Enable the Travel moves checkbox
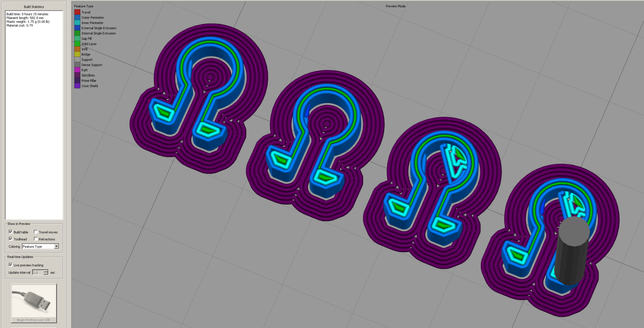The width and height of the screenshot is (644, 328). tap(36, 232)
